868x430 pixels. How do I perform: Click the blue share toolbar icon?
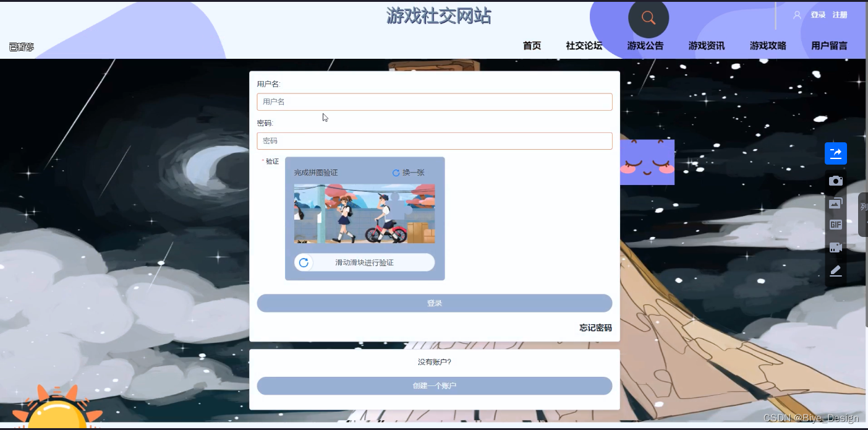click(836, 153)
